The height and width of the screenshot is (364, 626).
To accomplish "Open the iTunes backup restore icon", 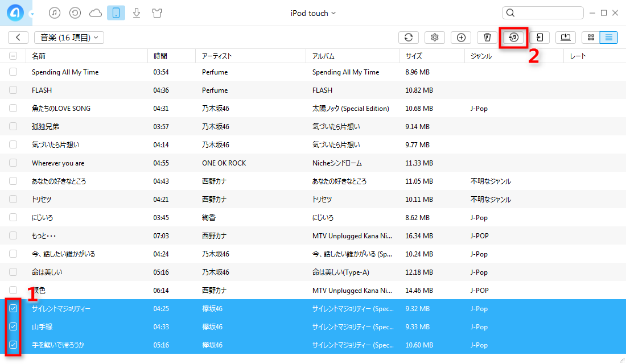I will coord(75,13).
